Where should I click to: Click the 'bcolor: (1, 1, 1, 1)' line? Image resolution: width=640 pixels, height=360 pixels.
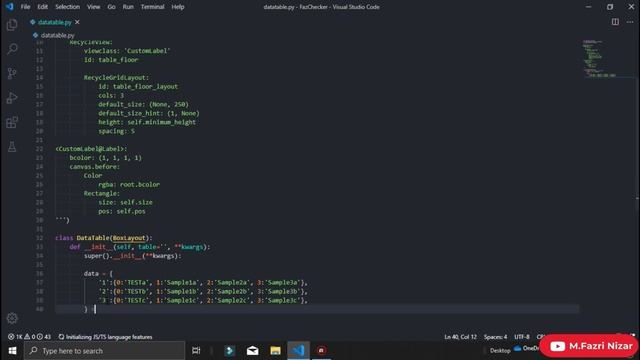106,158
